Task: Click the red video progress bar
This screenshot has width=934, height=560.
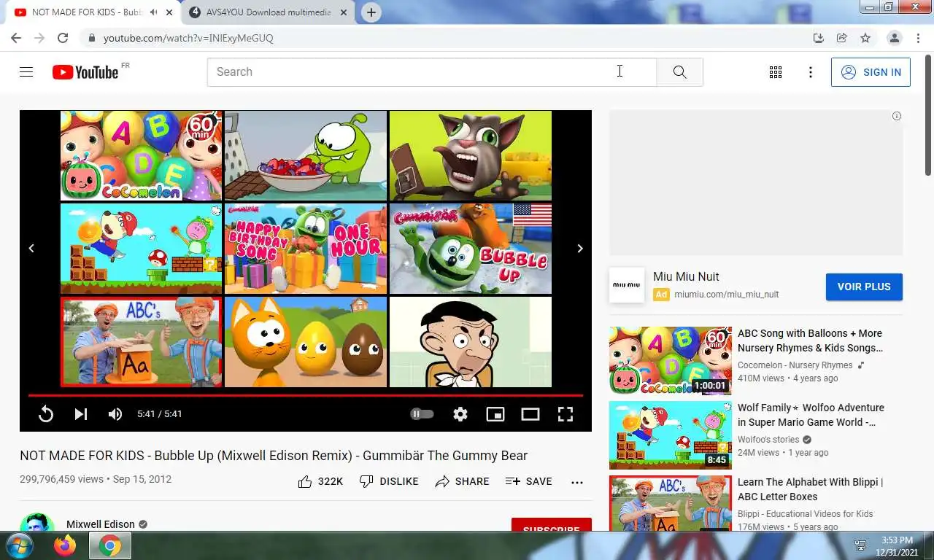Action: 306,395
